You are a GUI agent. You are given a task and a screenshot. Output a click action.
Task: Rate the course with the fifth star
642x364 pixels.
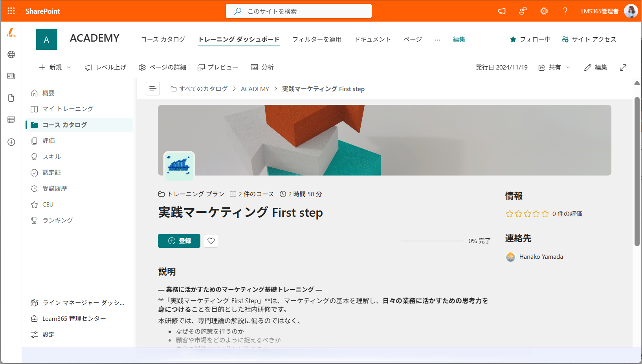pos(545,214)
